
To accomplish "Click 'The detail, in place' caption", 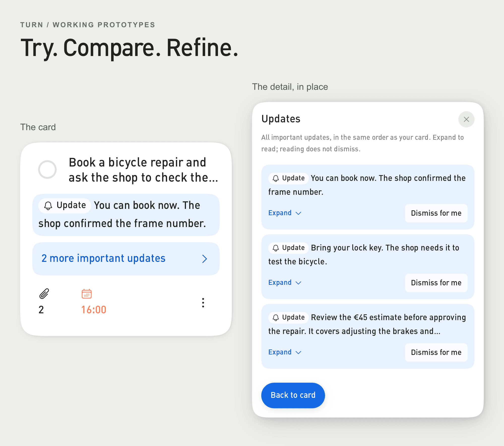I will (x=290, y=87).
